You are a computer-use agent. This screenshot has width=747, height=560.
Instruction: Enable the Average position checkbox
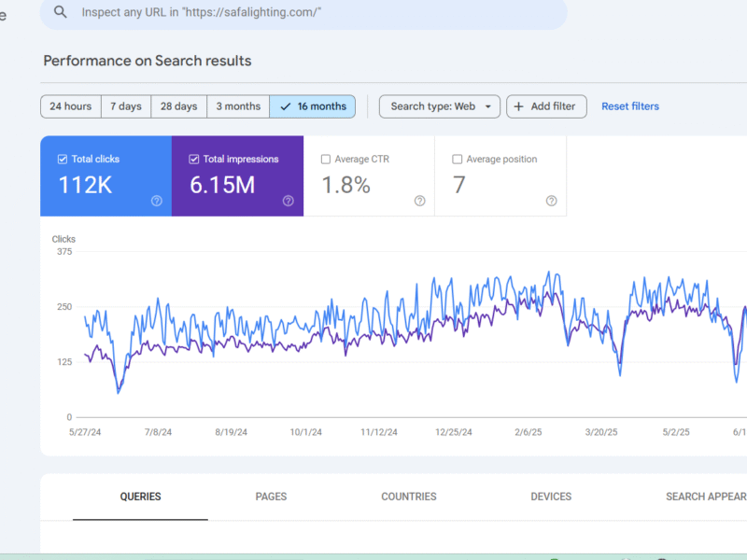point(458,160)
